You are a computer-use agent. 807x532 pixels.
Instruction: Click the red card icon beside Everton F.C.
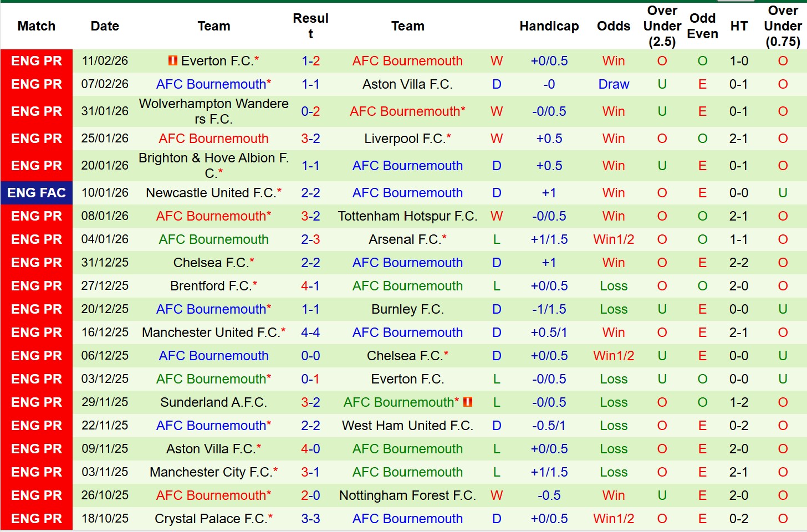click(x=173, y=60)
